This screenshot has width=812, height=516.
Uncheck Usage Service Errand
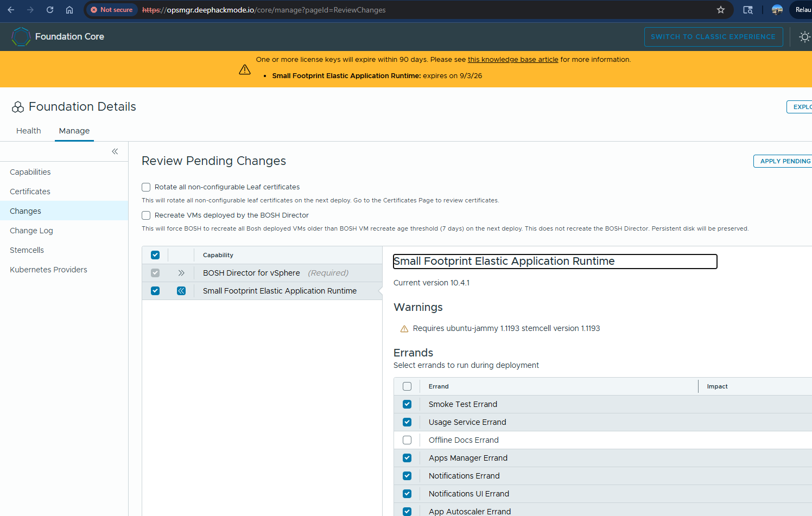coord(407,422)
